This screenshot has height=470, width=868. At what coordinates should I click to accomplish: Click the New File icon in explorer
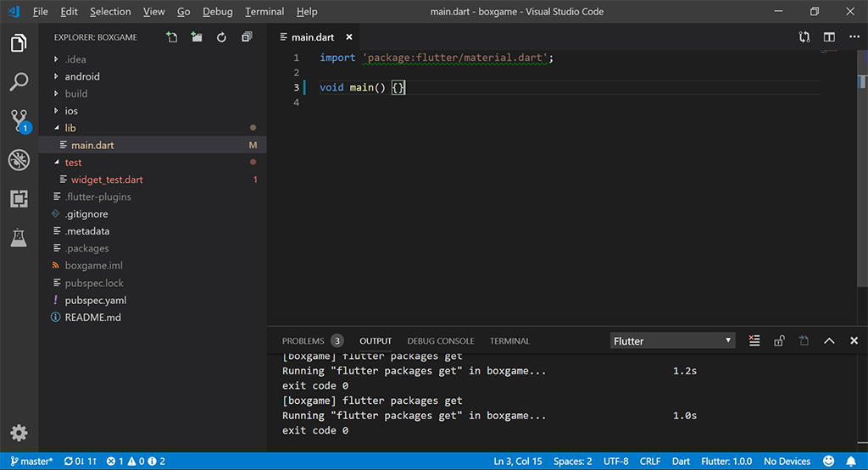172,37
